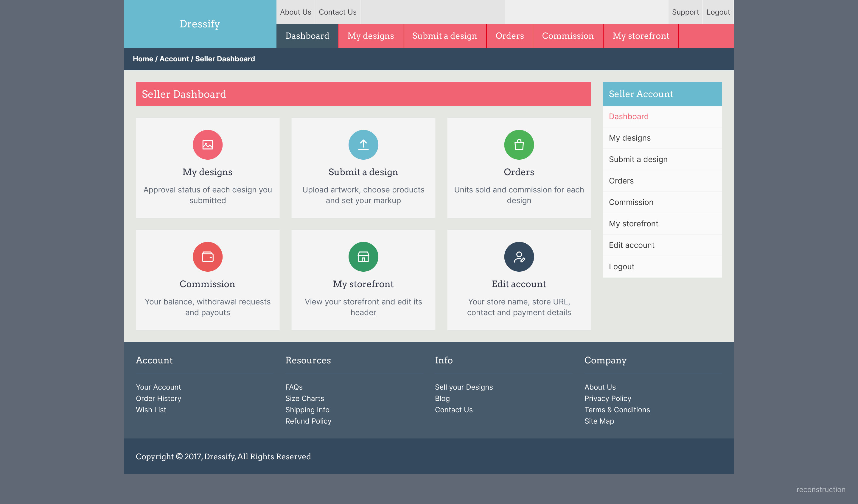Select My designs in Seller Account sidebar
Screen dimensions: 858x504
(662, 138)
